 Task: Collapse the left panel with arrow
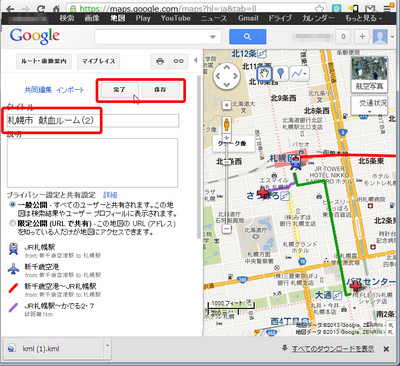pos(196,60)
